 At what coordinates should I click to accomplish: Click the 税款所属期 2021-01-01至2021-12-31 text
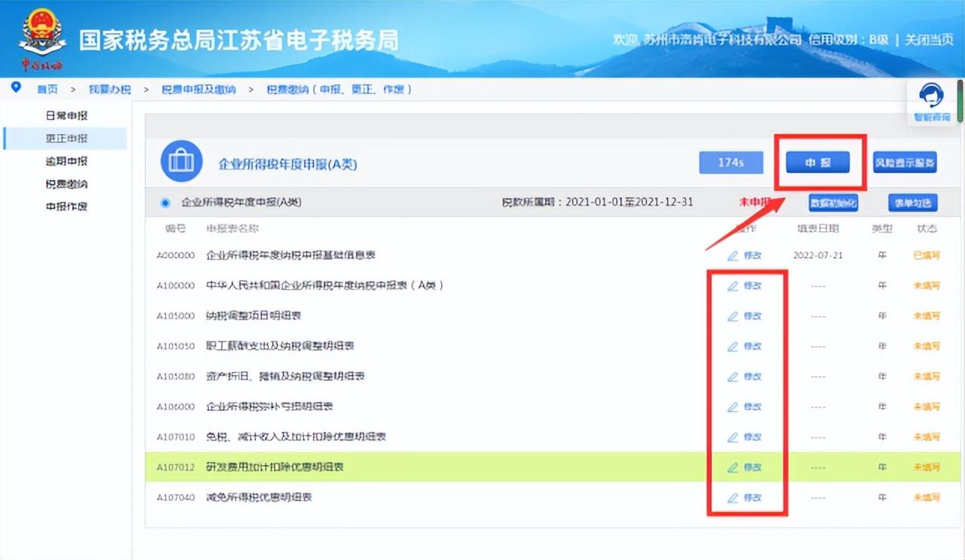598,202
